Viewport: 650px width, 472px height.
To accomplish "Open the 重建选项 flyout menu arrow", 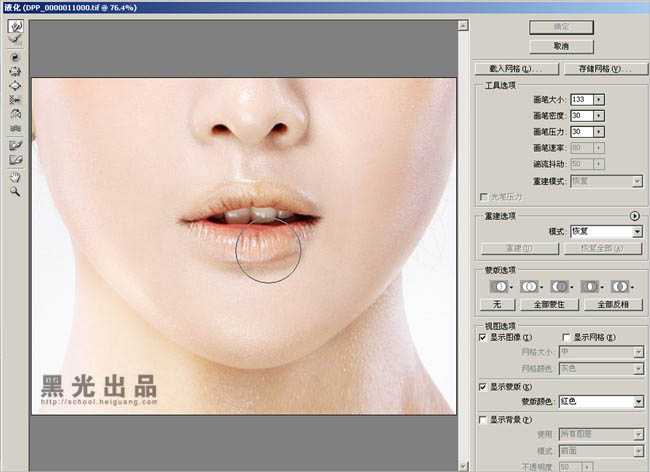I will pos(634,215).
